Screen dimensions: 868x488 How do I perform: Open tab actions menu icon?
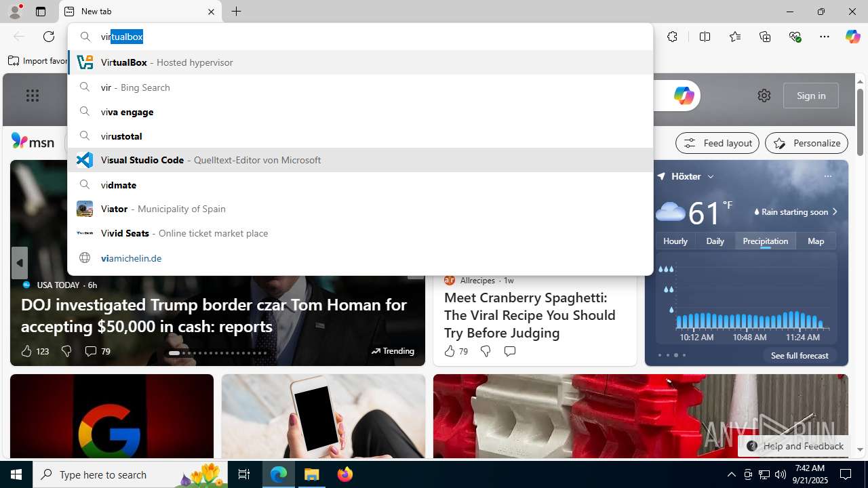click(x=41, y=12)
